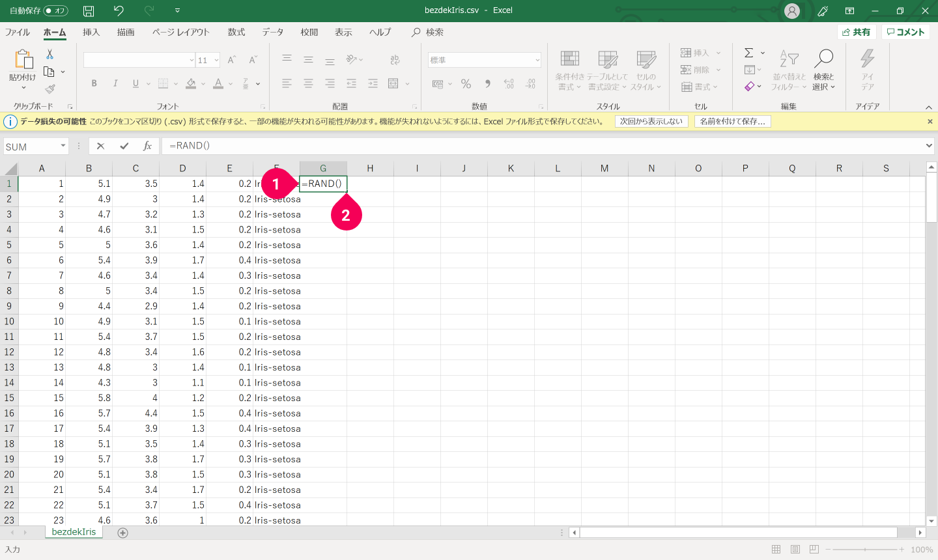Open Find and Select magnifier menu
The width and height of the screenshot is (938, 560).
click(823, 70)
